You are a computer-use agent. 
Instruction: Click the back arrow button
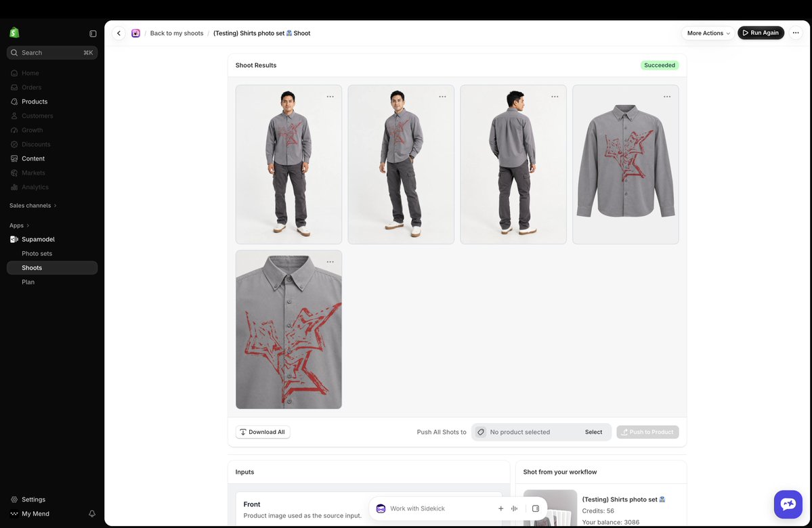[119, 33]
